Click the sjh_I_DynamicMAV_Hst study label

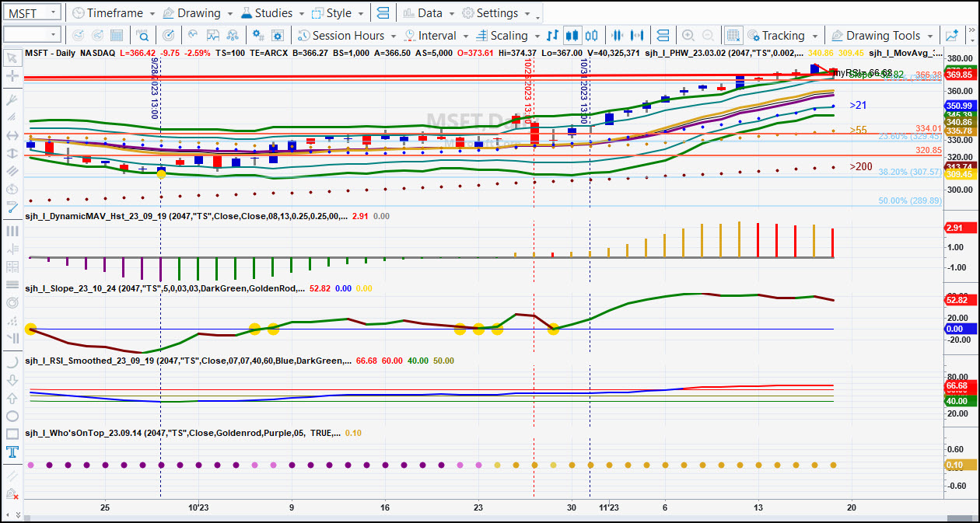[186, 216]
